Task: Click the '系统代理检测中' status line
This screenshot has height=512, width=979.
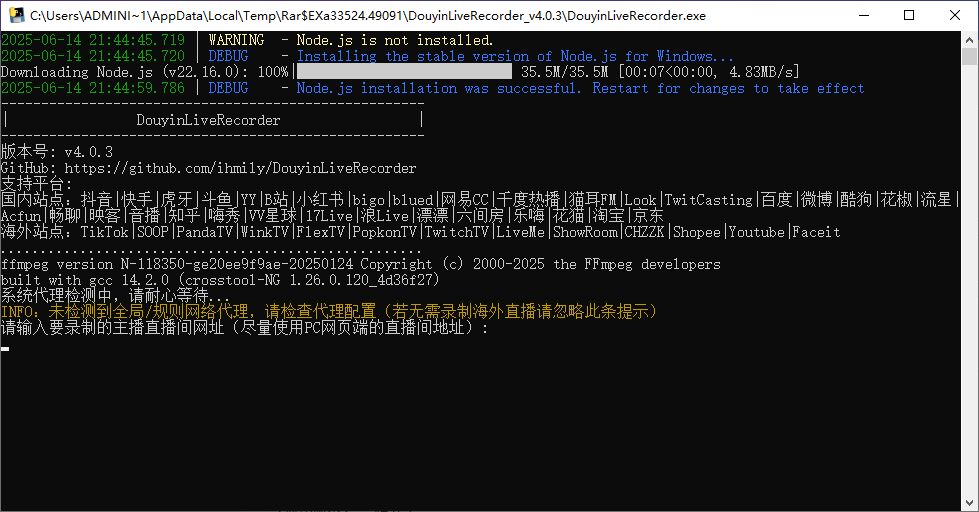Action: (x=116, y=296)
